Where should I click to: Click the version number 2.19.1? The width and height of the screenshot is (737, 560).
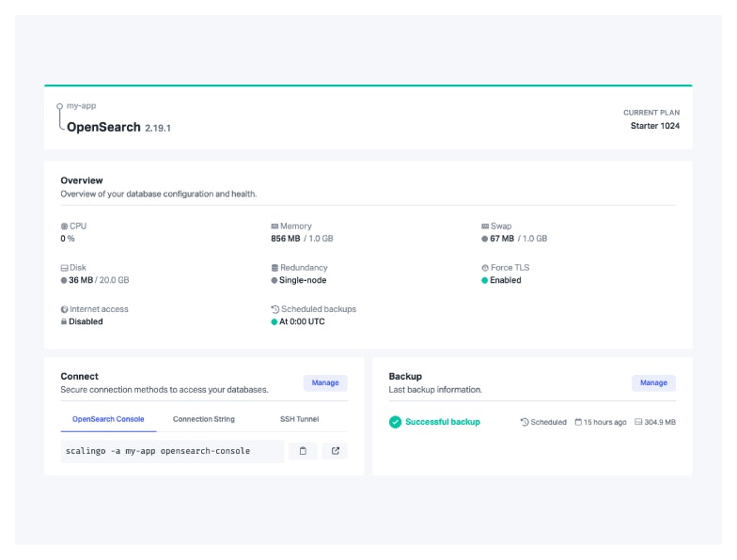coord(158,128)
